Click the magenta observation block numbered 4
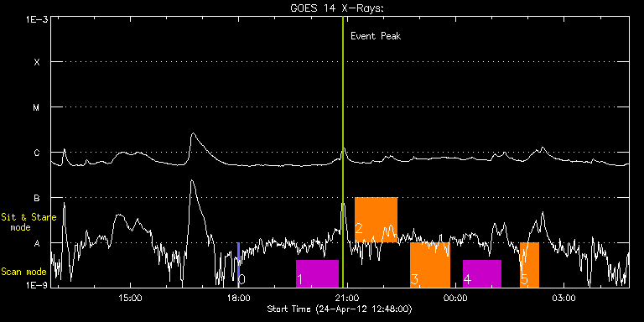 pos(482,273)
